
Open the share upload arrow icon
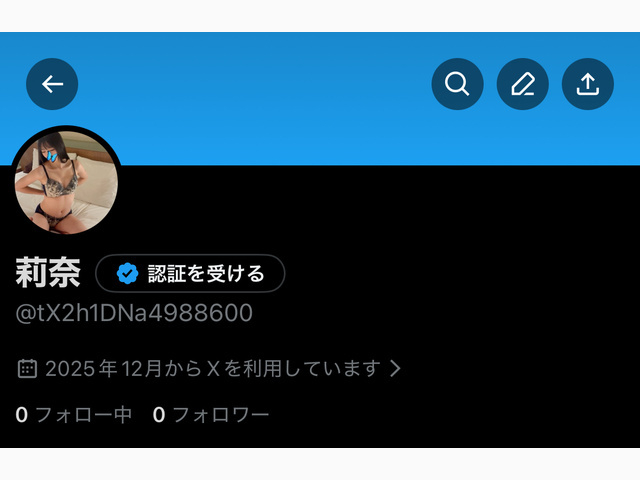588,84
